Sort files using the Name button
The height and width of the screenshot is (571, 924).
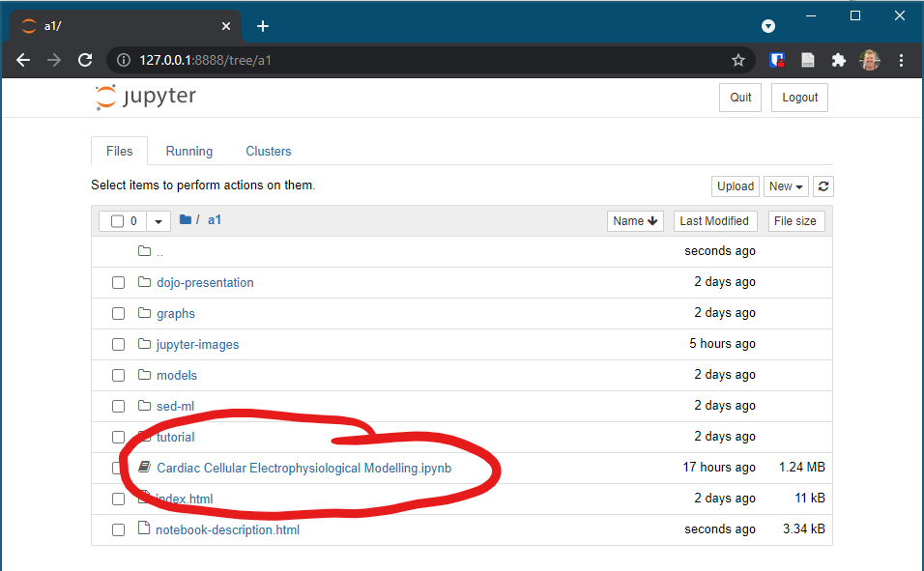click(x=635, y=221)
